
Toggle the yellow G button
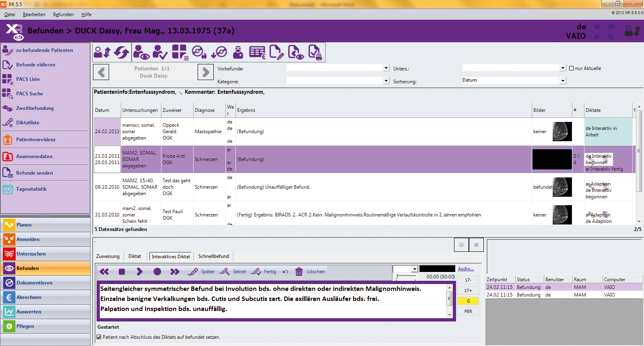pyautogui.click(x=468, y=301)
